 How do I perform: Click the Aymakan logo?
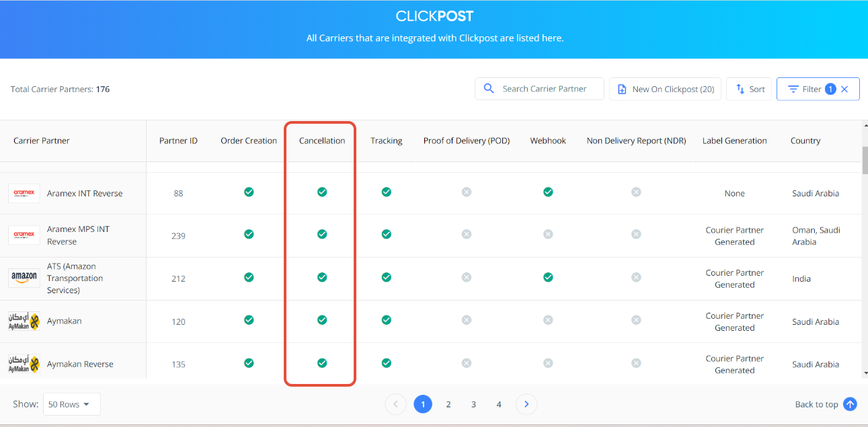24,321
